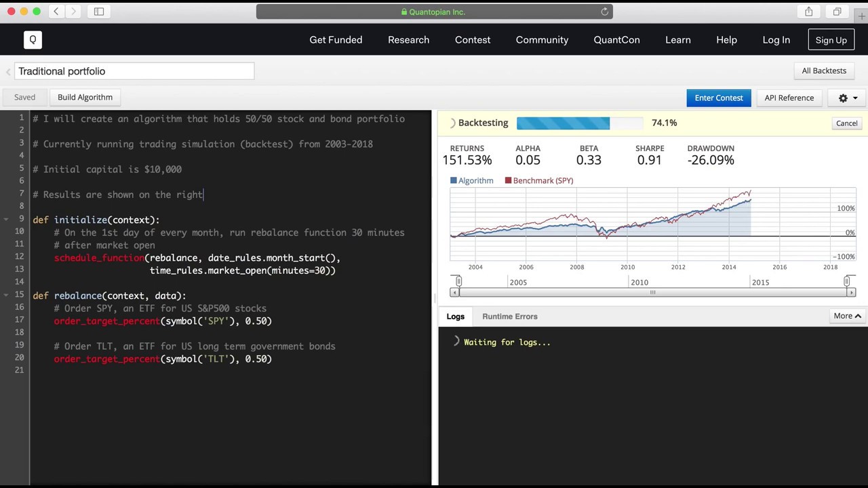The height and width of the screenshot is (488, 868).
Task: Collapse the rebalance function with the fold arrow
Action: click(6, 296)
